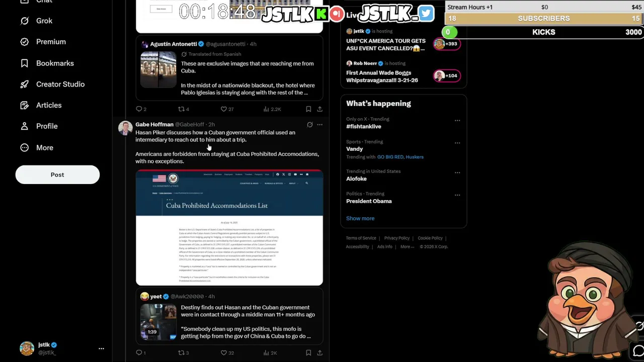Open GO BIG RED trending link
Screen dimensions: 644x362
(x=390, y=157)
